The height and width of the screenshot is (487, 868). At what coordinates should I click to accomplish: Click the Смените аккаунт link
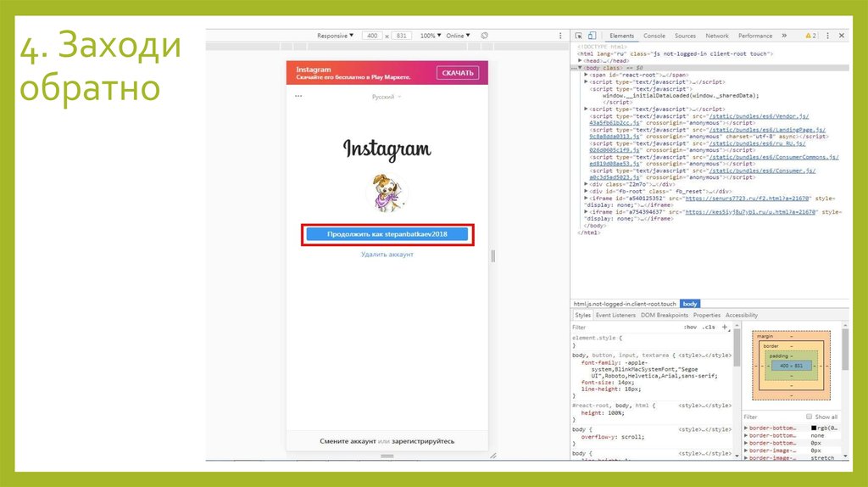click(x=348, y=441)
